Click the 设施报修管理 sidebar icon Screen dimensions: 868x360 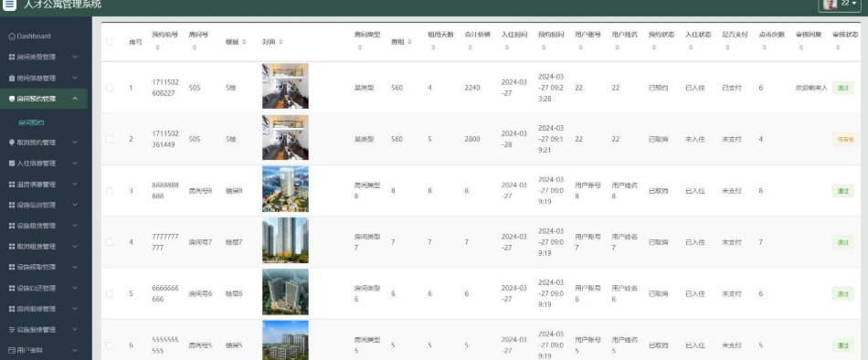point(12,330)
